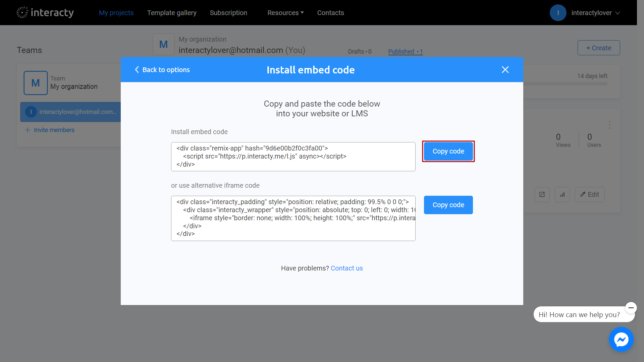Click the Published filter link

click(x=405, y=51)
